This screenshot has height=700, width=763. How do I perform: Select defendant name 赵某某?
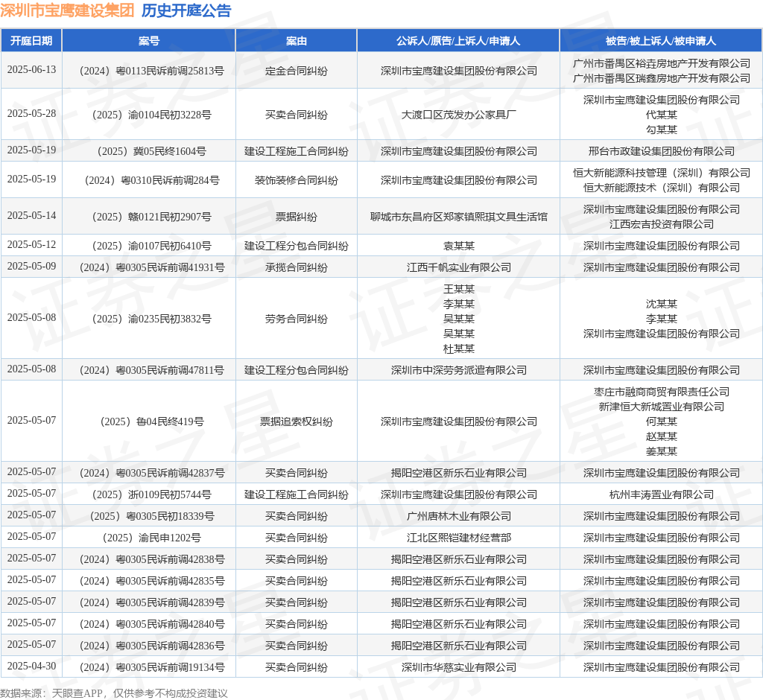tap(662, 436)
